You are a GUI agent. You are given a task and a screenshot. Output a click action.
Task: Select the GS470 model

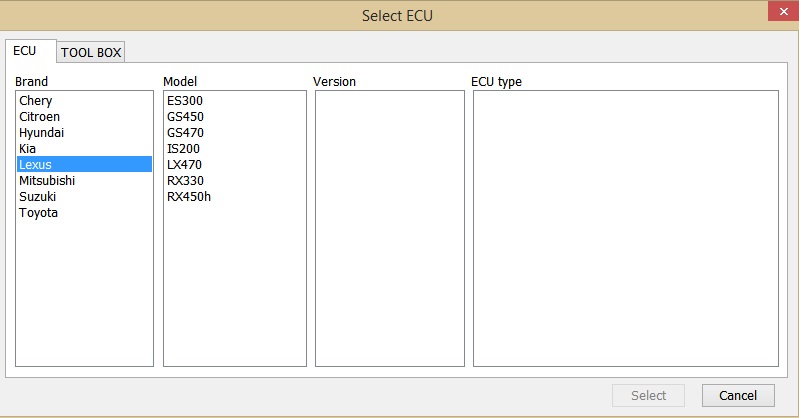coord(185,133)
